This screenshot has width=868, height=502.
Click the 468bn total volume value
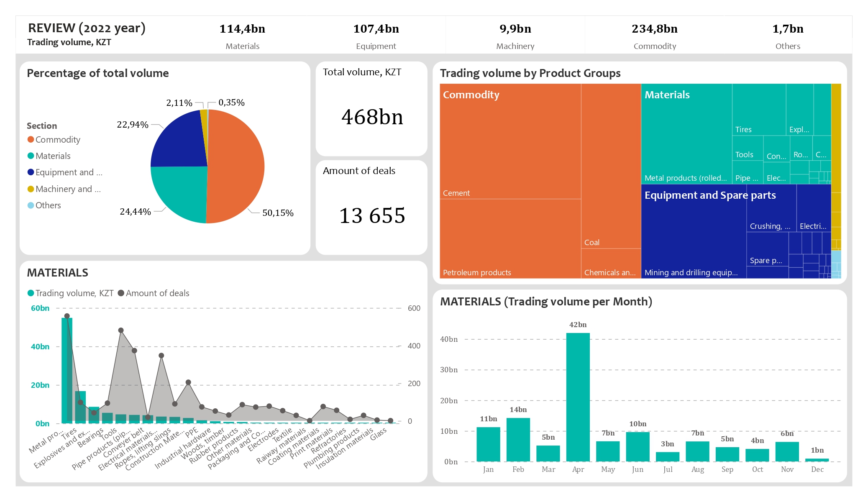[x=372, y=117]
